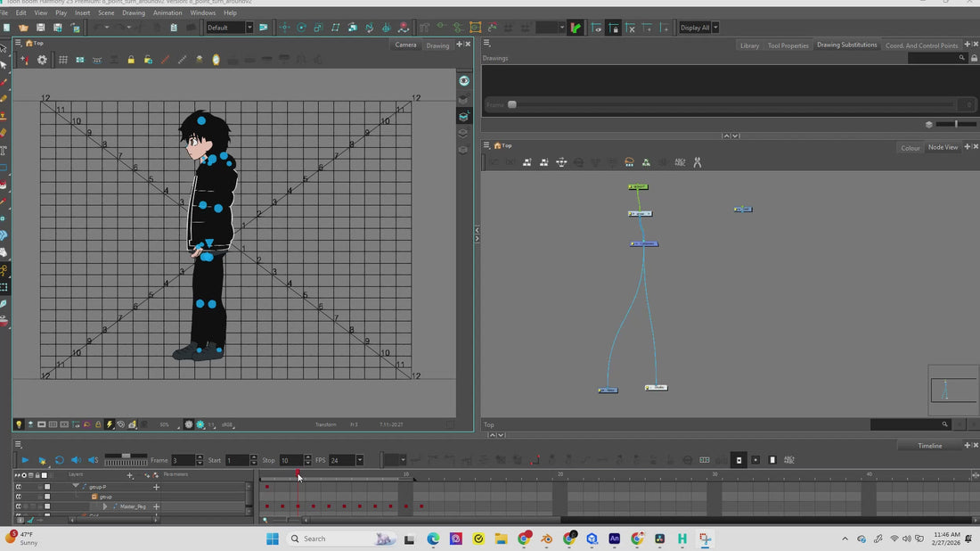The width and height of the screenshot is (980, 551).
Task: Open the Windows Start button on taskbar
Action: pos(273,539)
